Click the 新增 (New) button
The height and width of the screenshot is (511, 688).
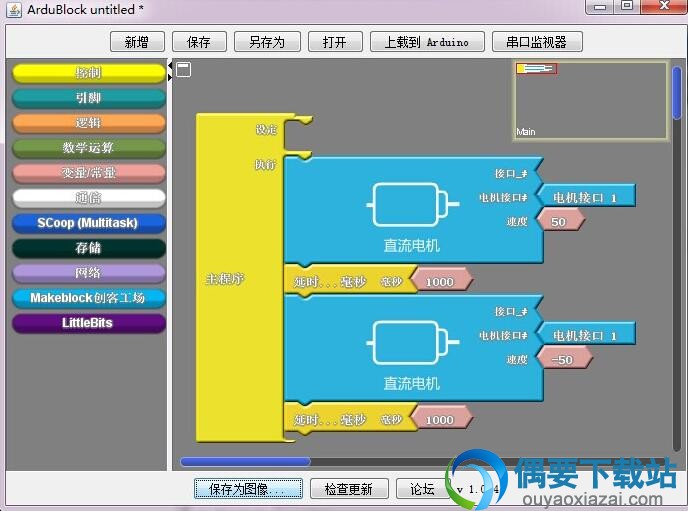(137, 42)
